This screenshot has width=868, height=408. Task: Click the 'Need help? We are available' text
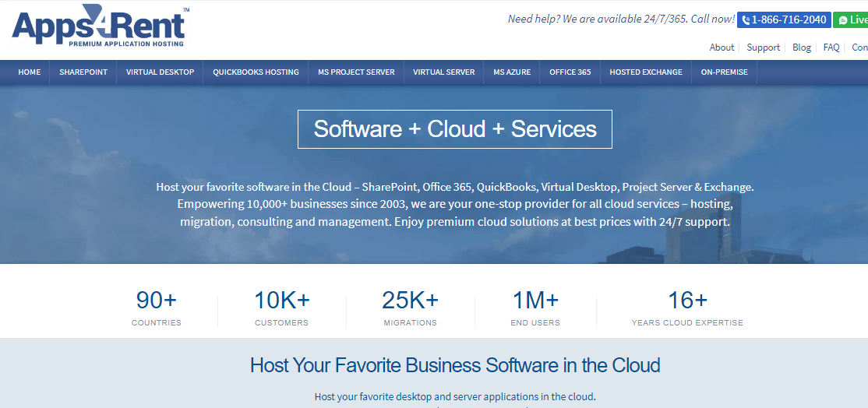pos(621,19)
